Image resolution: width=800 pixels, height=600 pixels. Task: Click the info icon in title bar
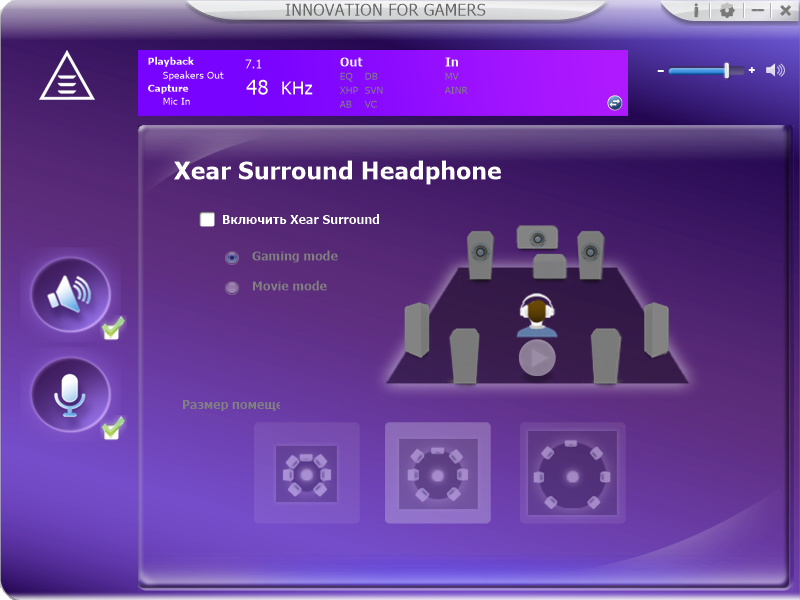(x=696, y=10)
